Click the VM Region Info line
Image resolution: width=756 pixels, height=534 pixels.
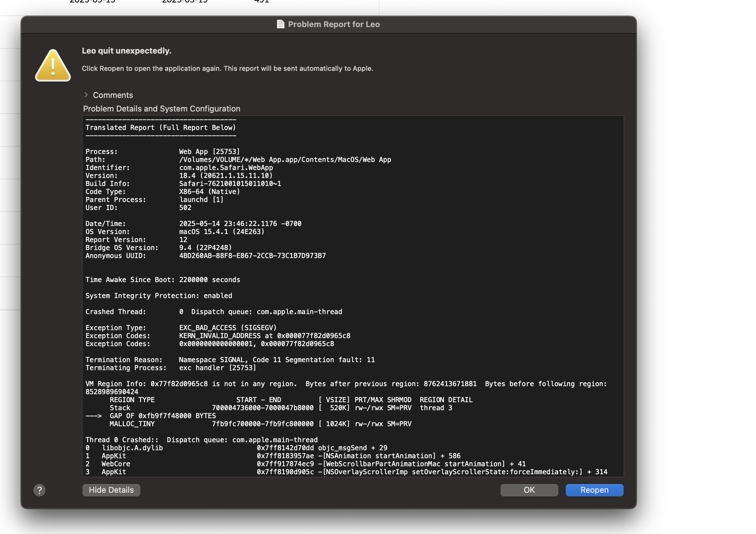[346, 388]
